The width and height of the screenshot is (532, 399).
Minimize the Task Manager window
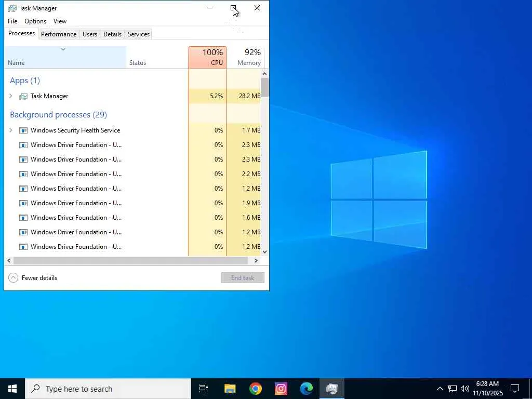pos(210,8)
